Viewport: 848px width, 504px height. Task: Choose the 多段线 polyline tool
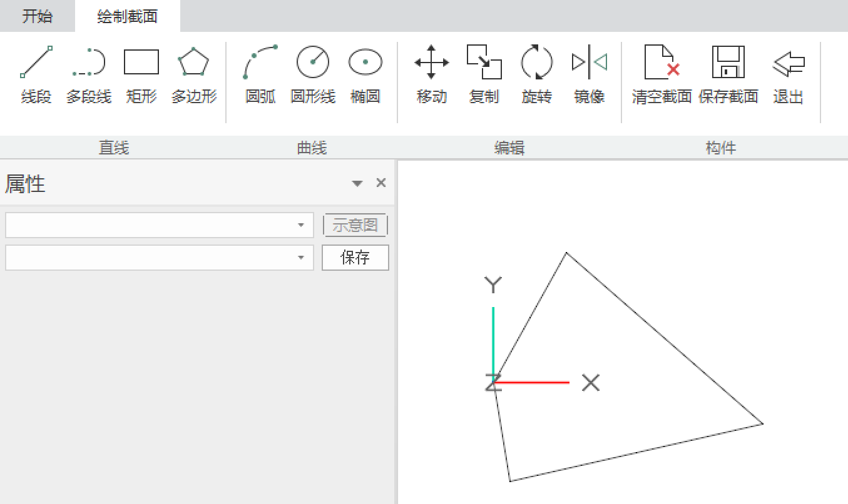click(x=89, y=74)
